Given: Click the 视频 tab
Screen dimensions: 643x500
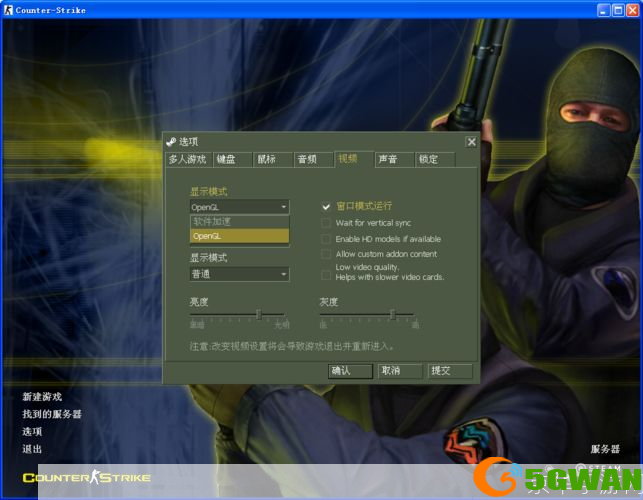Looking at the screenshot, I should (354, 159).
